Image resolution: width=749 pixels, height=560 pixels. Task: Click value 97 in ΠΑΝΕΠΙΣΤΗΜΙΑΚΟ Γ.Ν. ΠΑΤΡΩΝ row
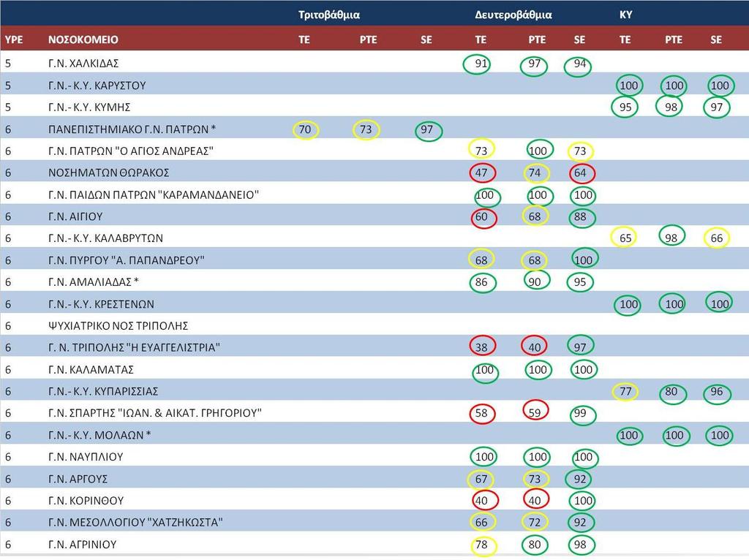(428, 130)
